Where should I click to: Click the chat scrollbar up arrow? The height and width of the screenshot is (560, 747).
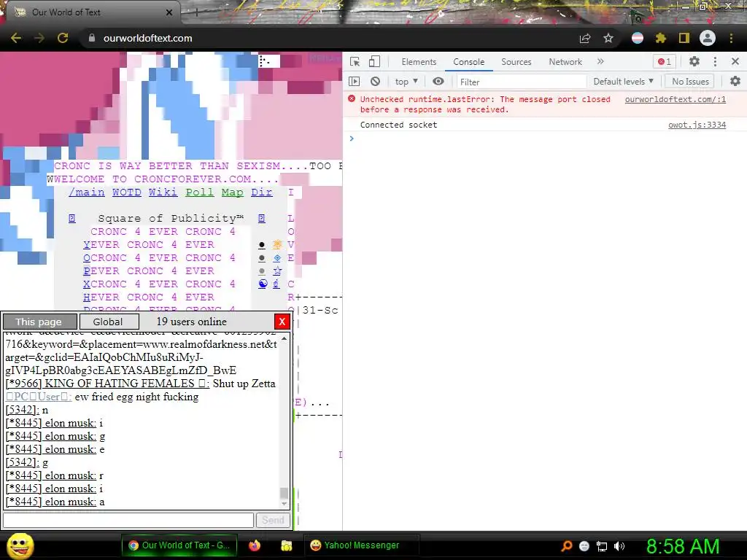285,338
